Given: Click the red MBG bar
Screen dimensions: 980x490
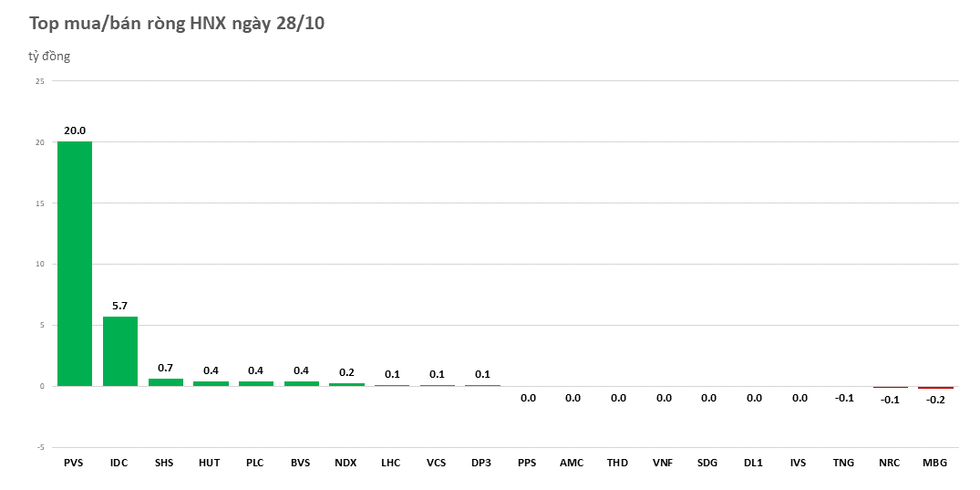Looking at the screenshot, I should [x=934, y=388].
